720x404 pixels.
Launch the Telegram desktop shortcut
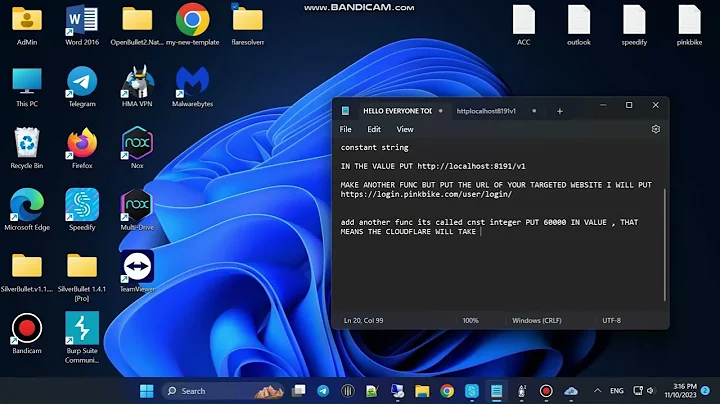[x=82, y=87]
